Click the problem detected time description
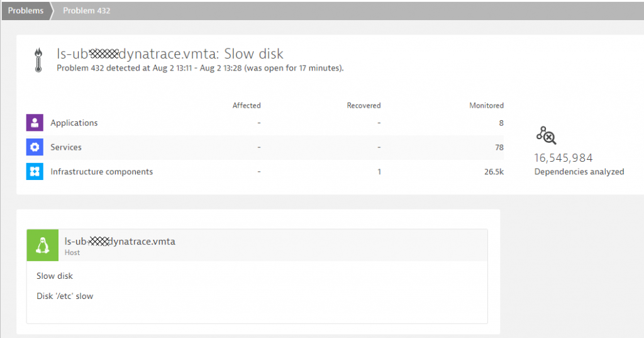The image size is (644, 338). click(200, 68)
